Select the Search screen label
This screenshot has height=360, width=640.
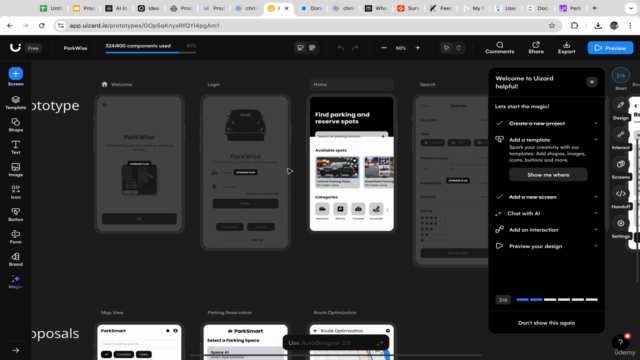click(x=428, y=84)
